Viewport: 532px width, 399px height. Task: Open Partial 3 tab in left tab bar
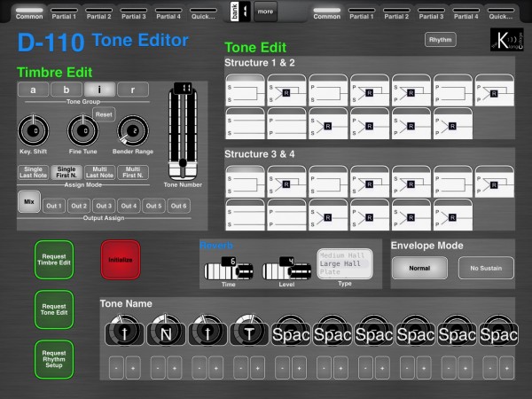pos(134,13)
